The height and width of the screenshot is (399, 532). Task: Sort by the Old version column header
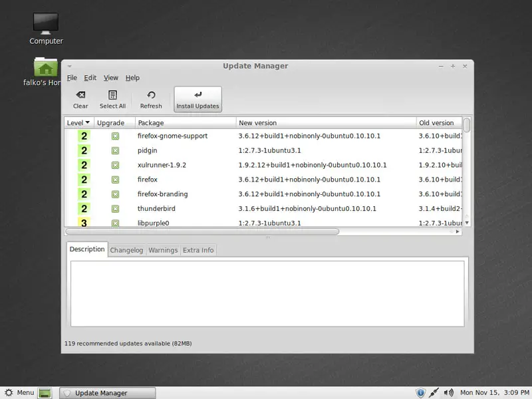pos(439,123)
